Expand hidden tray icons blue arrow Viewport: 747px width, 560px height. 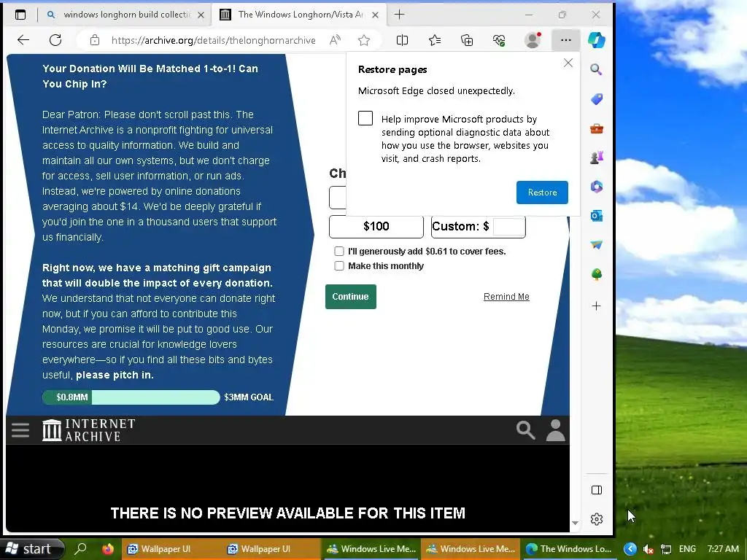click(x=630, y=549)
